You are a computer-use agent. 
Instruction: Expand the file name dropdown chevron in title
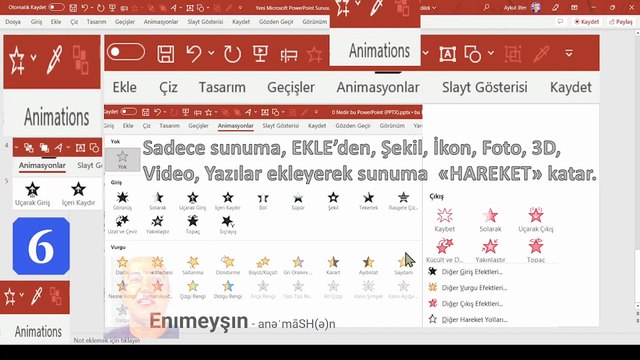point(434,8)
